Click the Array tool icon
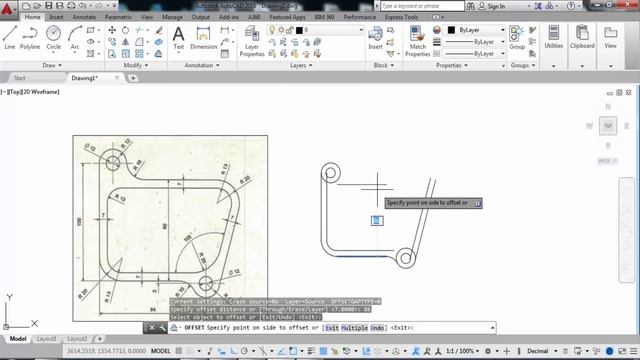Screen dimensions: 640x360 (139, 54)
